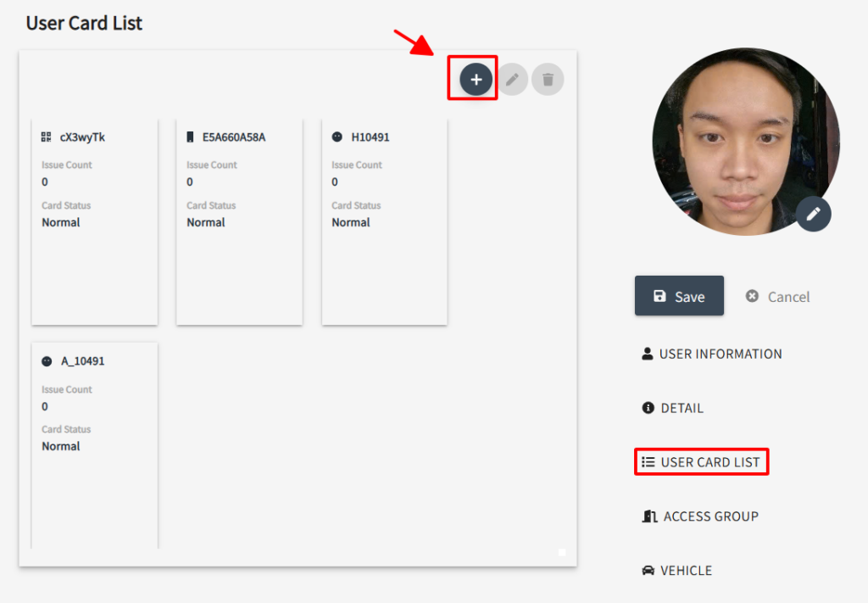Click the delete card trash icon
Screen dimensions: 868x603
point(548,79)
